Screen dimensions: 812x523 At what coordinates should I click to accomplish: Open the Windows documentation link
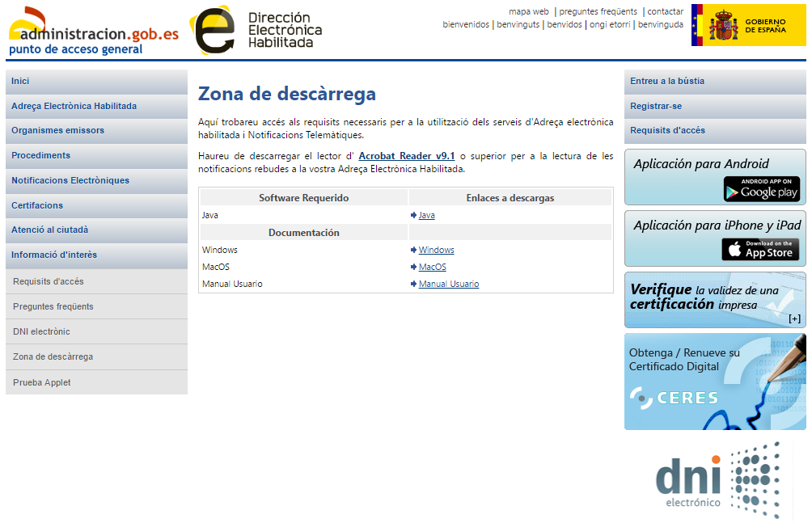point(437,250)
